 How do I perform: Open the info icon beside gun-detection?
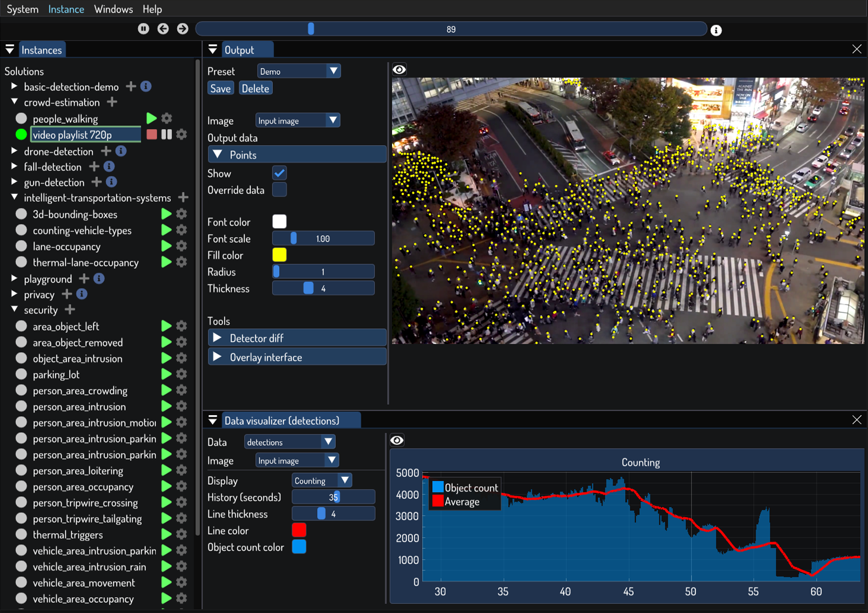pyautogui.click(x=111, y=182)
